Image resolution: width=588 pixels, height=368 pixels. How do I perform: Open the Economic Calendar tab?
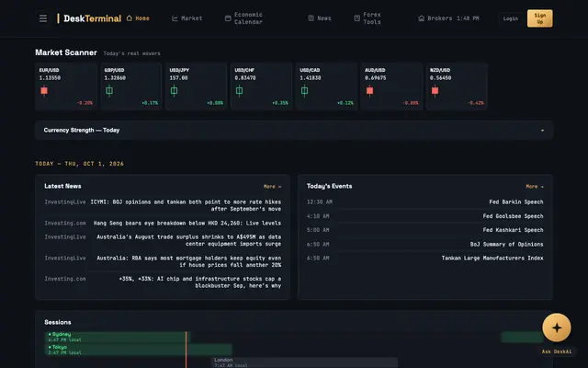point(243,18)
